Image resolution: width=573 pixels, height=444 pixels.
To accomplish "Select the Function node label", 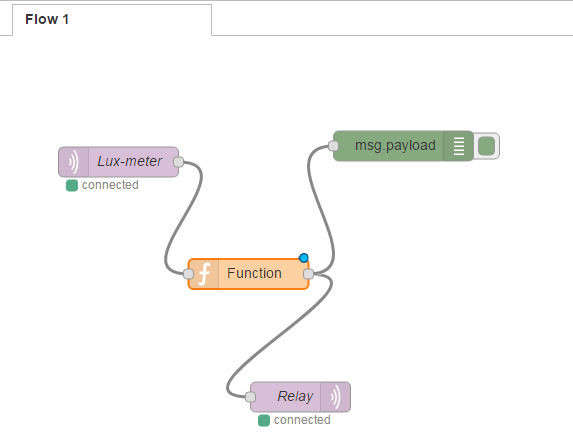I will click(254, 273).
